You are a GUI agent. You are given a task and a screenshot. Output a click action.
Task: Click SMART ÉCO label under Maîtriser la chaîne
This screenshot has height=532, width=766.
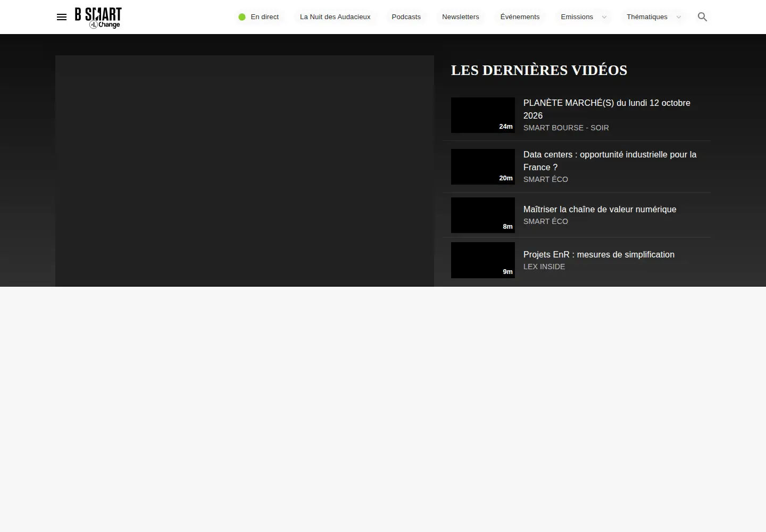tap(546, 221)
